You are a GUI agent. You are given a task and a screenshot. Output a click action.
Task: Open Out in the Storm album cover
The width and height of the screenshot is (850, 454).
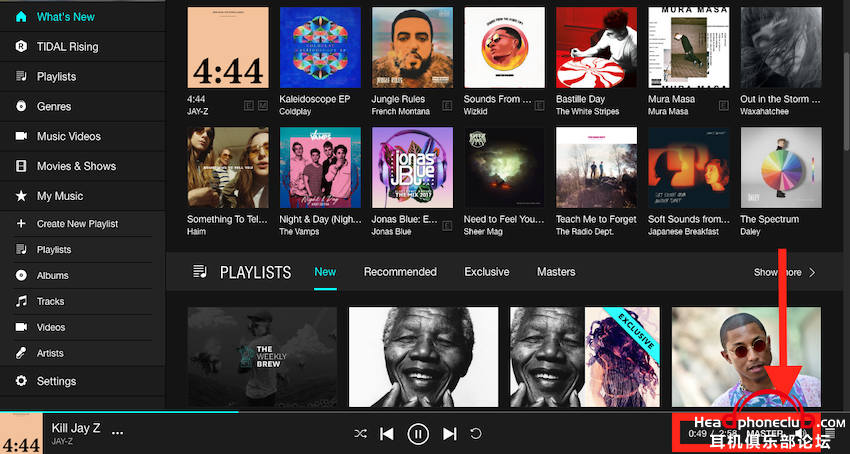(x=781, y=47)
